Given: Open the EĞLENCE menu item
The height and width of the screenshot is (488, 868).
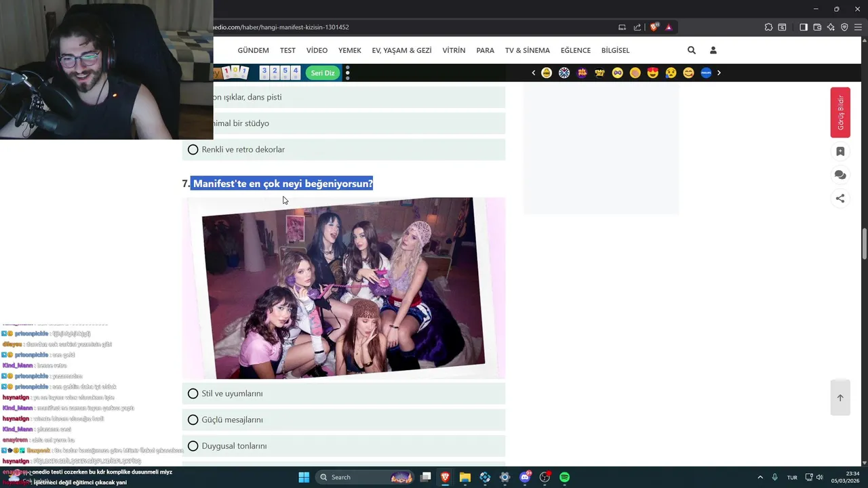Looking at the screenshot, I should (x=576, y=50).
